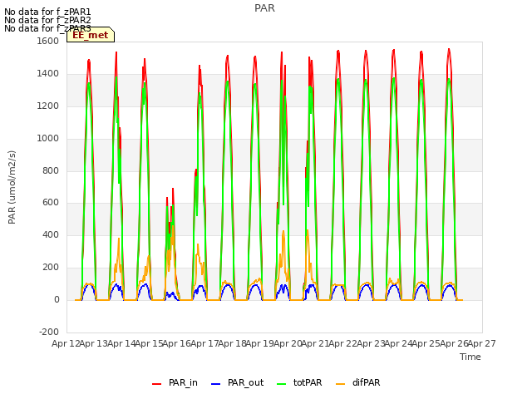Click the 600 y-axis tick label
Viewport: 532px width, 399px height.
click(x=51, y=203)
